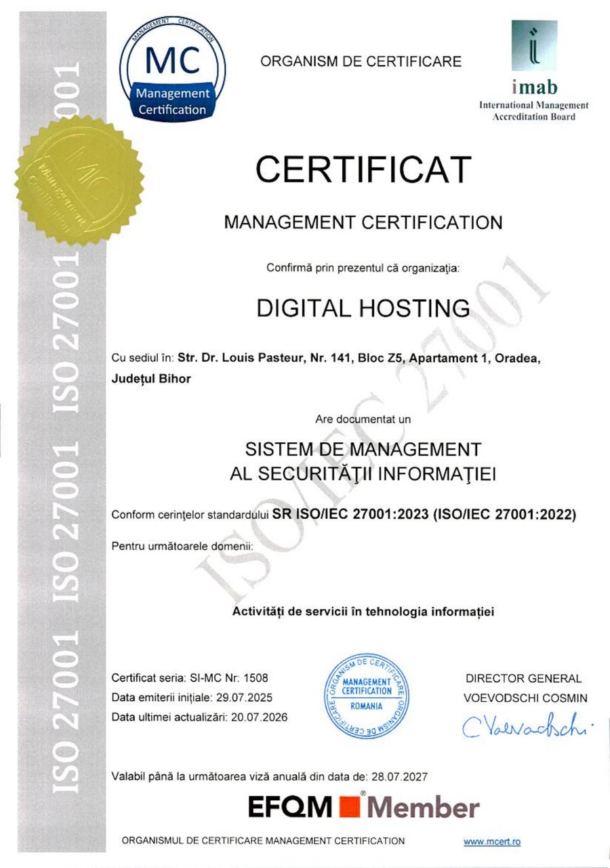Click 'Are documentat un' text
Image resolution: width=610 pixels, height=868 pixels.
coord(363,420)
